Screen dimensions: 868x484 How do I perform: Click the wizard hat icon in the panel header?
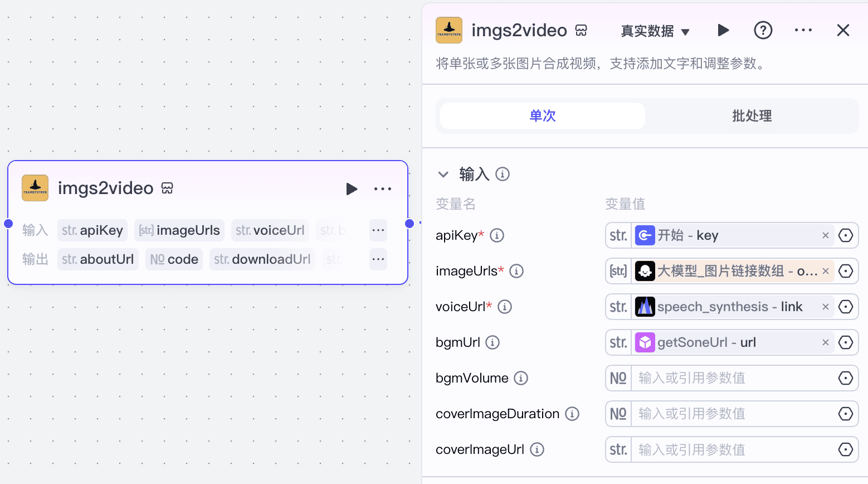[448, 30]
